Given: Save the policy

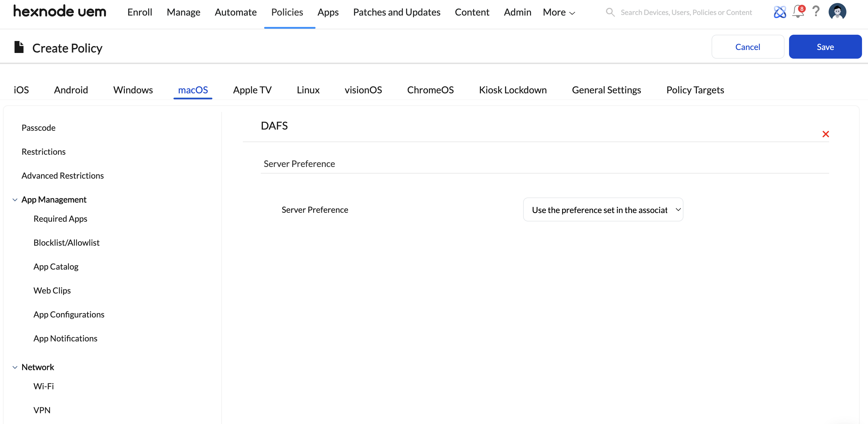Looking at the screenshot, I should 825,47.
